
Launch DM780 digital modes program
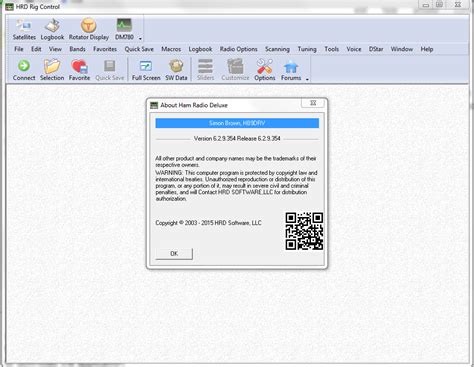click(124, 30)
